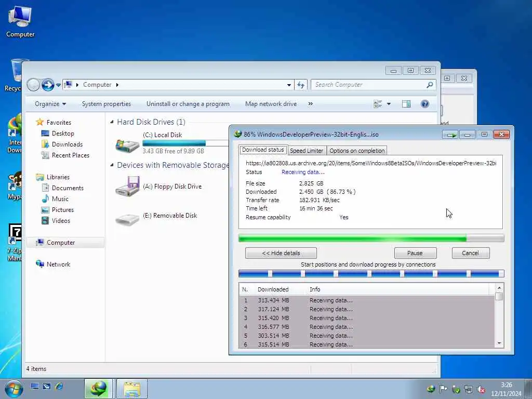This screenshot has width=532, height=399.
Task: Expand breadcrumb arrow before Computer
Action: click(77, 85)
